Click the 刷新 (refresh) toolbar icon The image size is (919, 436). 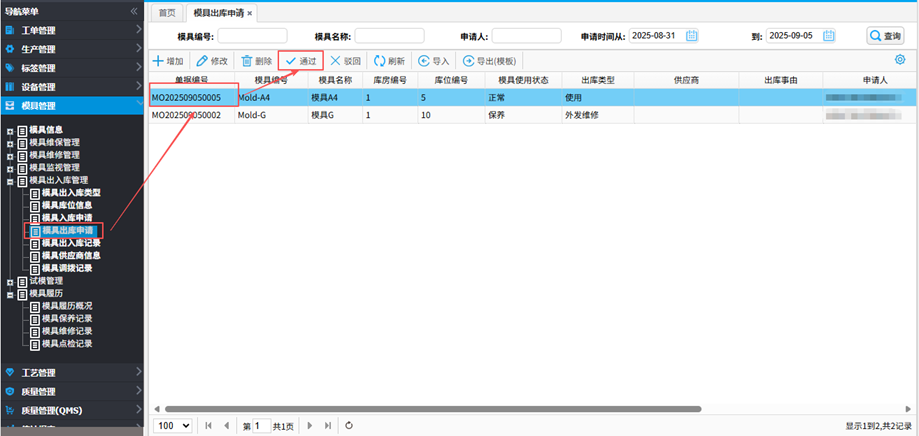(x=380, y=61)
